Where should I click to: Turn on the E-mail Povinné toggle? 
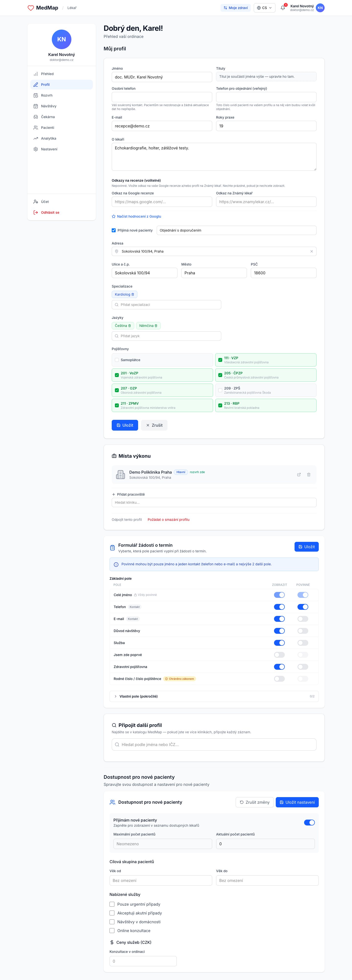[x=303, y=619]
